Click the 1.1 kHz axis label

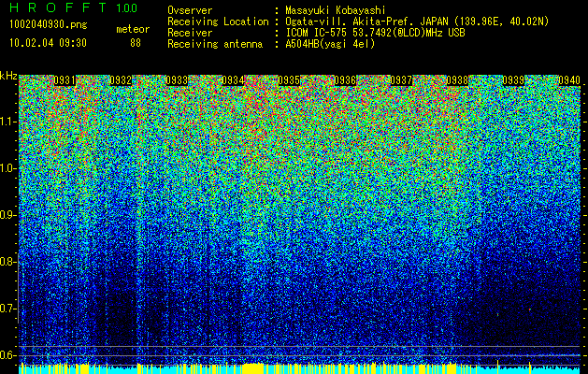click(x=7, y=122)
